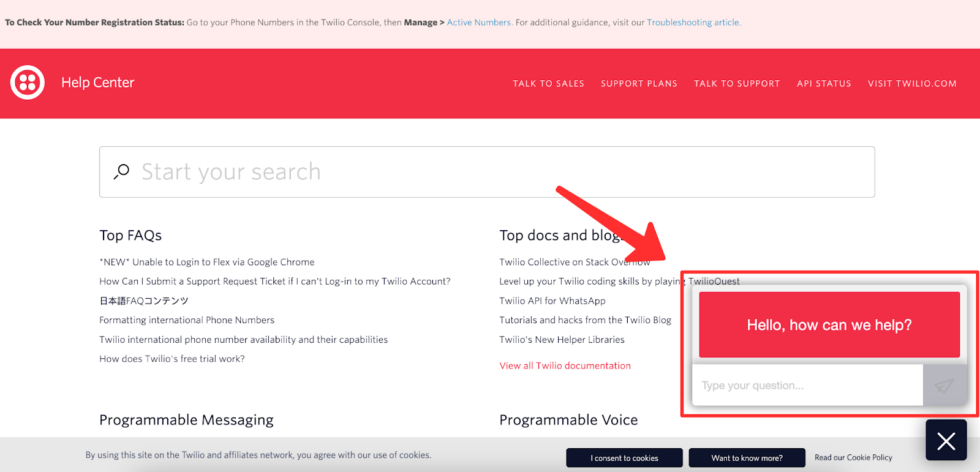This screenshot has height=472, width=980.
Task: Open the Active Numbers link
Action: (479, 23)
